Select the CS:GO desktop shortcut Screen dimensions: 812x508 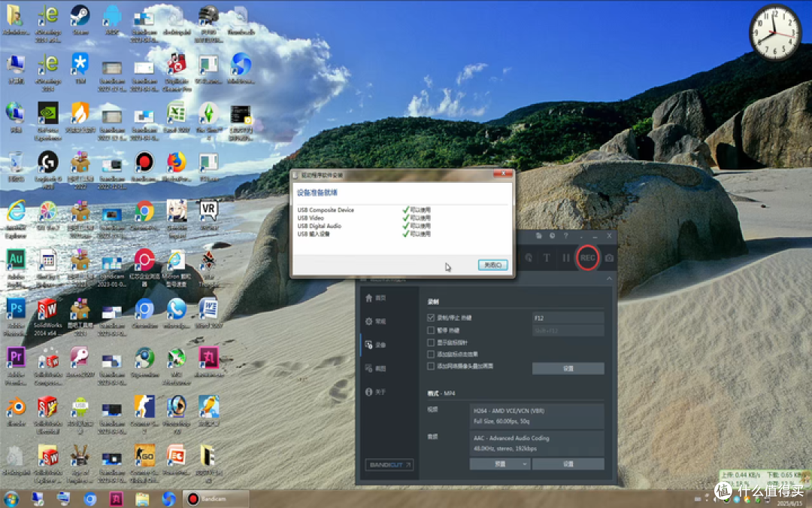[144, 463]
